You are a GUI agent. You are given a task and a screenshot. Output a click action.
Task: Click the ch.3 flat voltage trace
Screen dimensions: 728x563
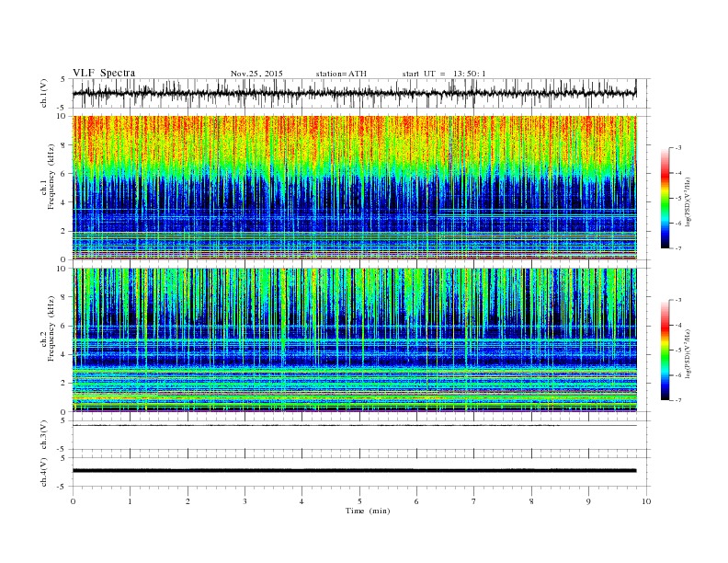[x=355, y=425]
